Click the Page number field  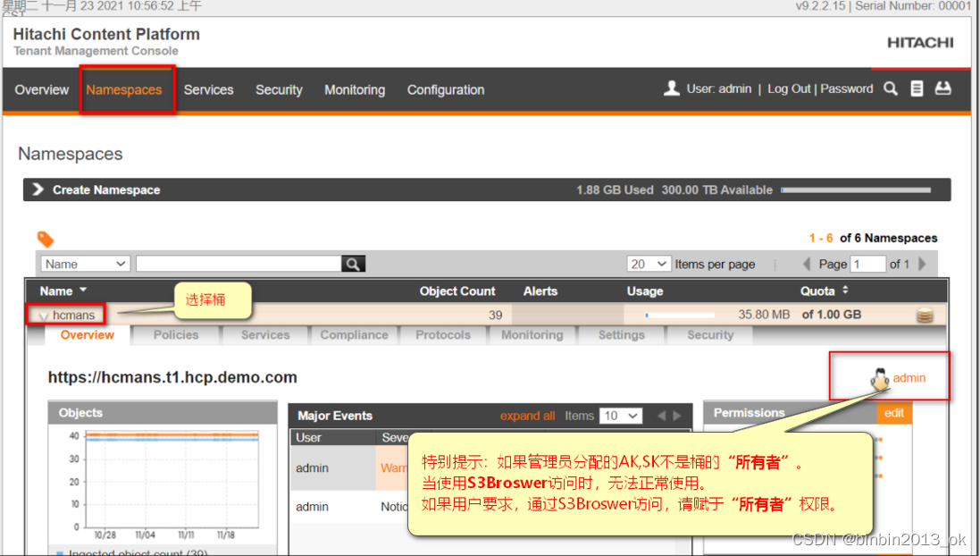tap(867, 264)
